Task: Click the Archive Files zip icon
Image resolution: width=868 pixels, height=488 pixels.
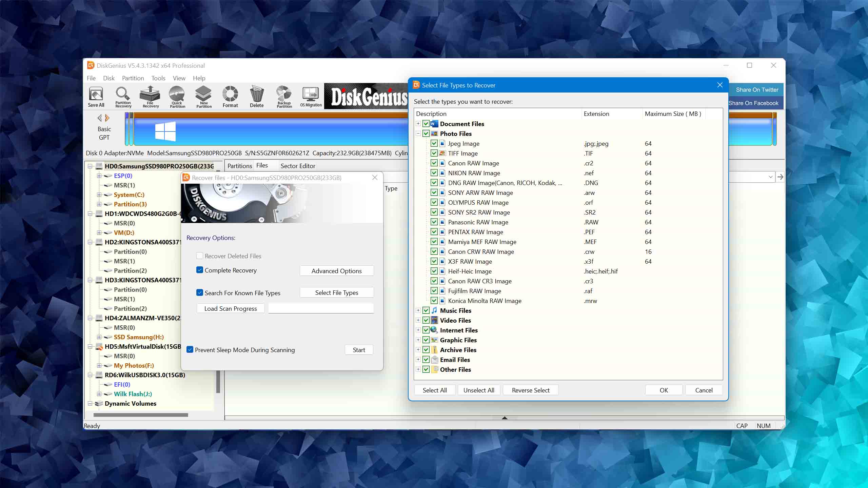Action: (x=434, y=350)
